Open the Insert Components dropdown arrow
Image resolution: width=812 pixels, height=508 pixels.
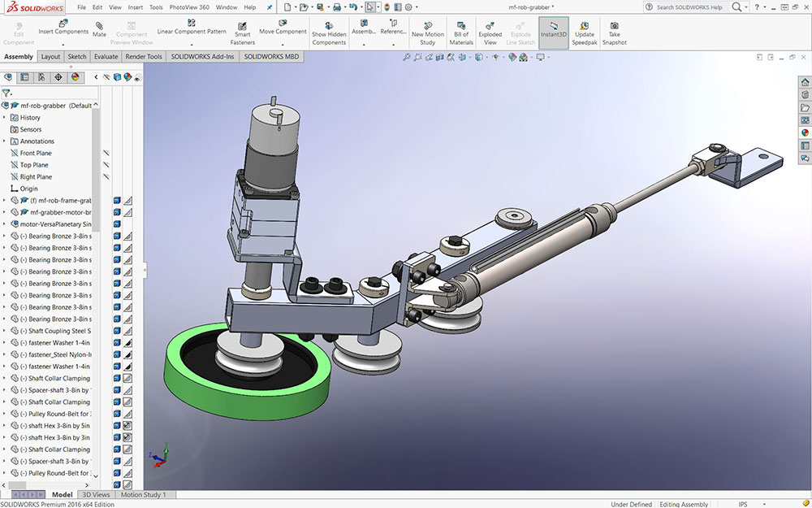[63, 43]
